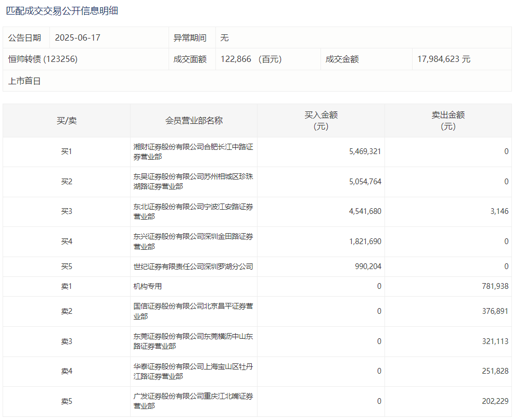Click the 成交金额 value 17,984,623 元
514x420 pixels.
pyautogui.click(x=443, y=59)
